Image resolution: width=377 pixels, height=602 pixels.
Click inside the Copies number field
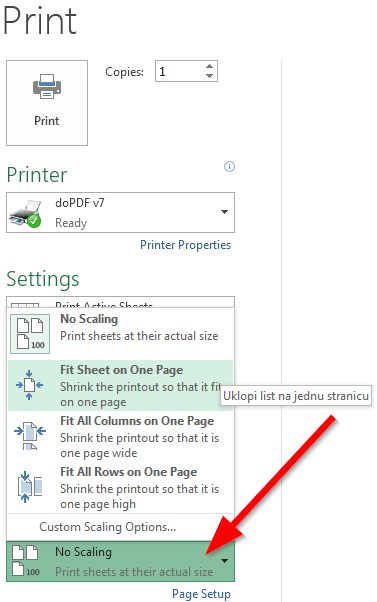pos(179,71)
